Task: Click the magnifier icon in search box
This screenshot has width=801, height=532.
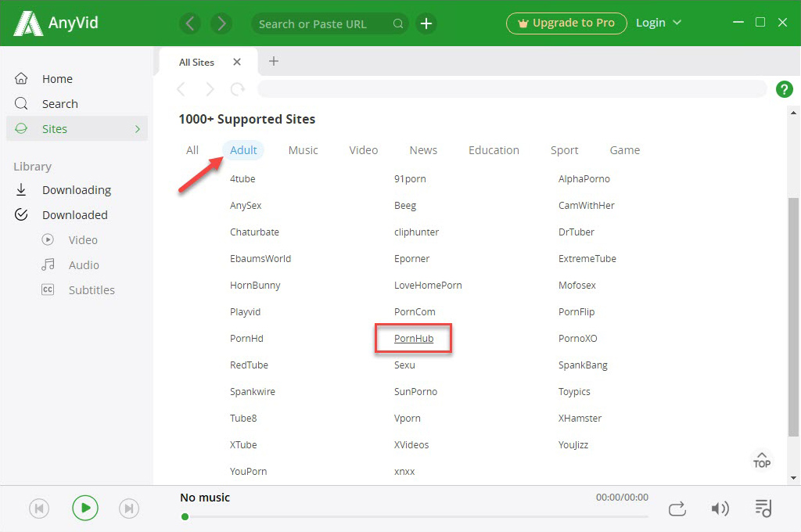Action: tap(398, 23)
